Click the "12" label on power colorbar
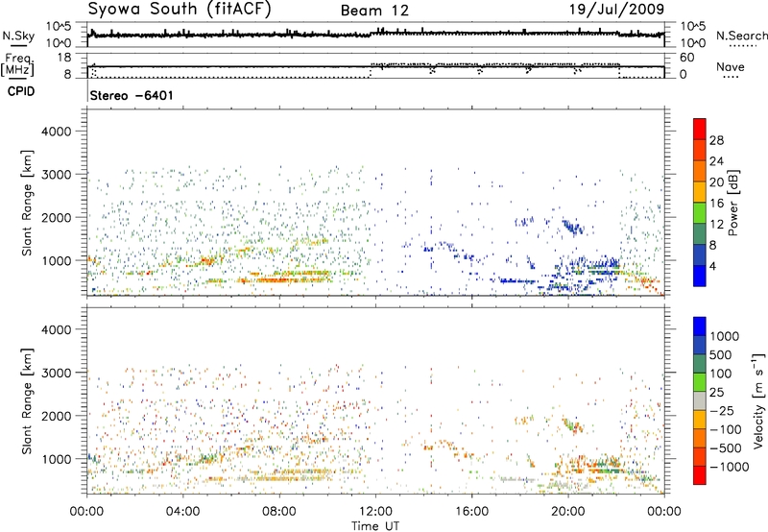This screenshot has width=768, height=532. 716,225
